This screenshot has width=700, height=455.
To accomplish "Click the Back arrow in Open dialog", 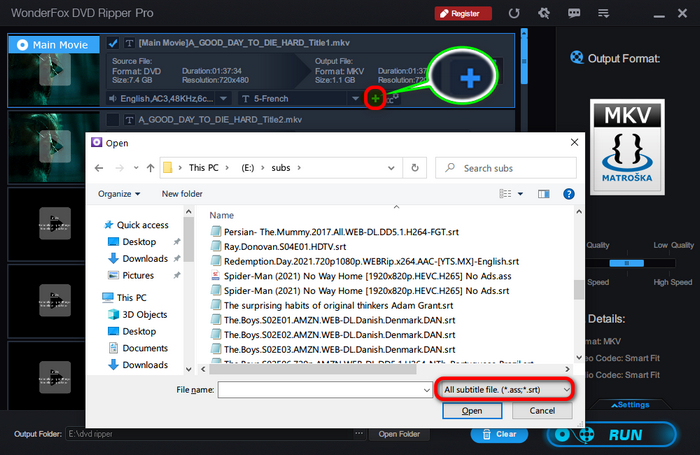I will pyautogui.click(x=99, y=168).
